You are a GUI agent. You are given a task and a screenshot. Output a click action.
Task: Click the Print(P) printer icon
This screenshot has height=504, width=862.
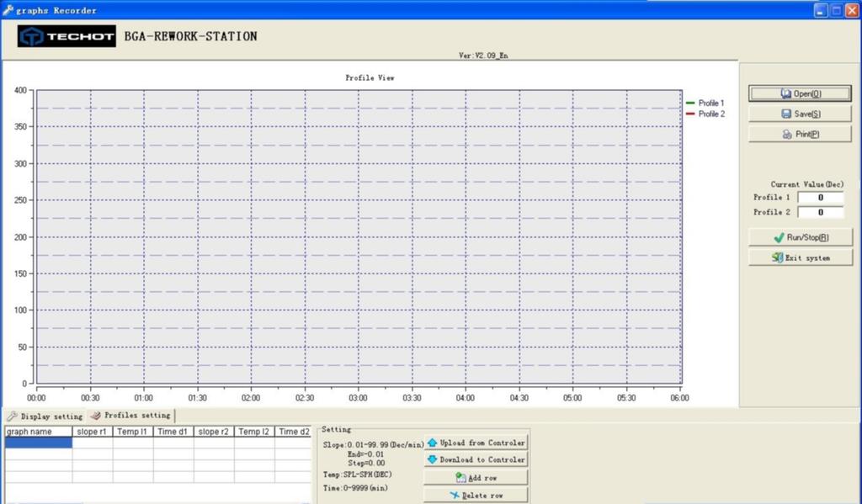pos(787,134)
